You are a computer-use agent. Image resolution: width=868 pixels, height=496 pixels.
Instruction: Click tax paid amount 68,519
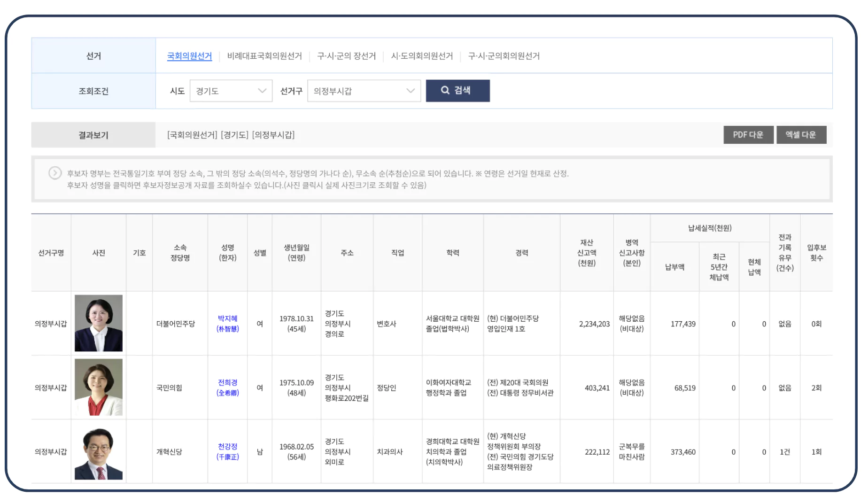pyautogui.click(x=685, y=387)
